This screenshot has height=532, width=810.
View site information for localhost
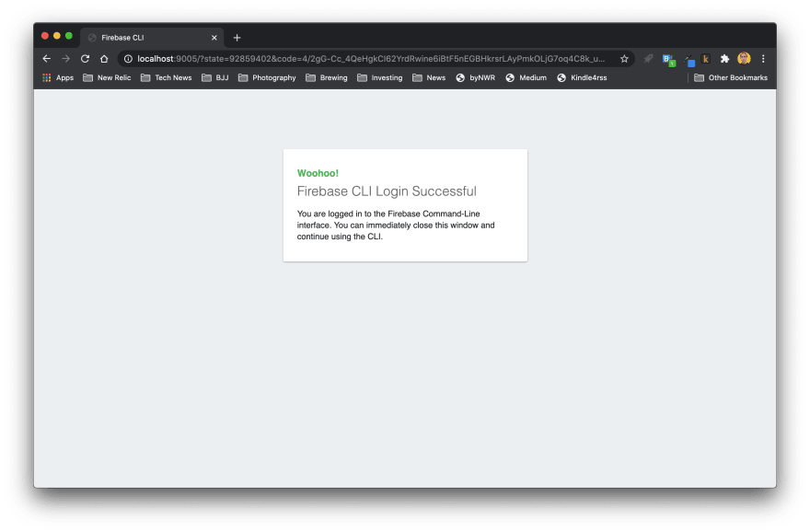tap(128, 59)
